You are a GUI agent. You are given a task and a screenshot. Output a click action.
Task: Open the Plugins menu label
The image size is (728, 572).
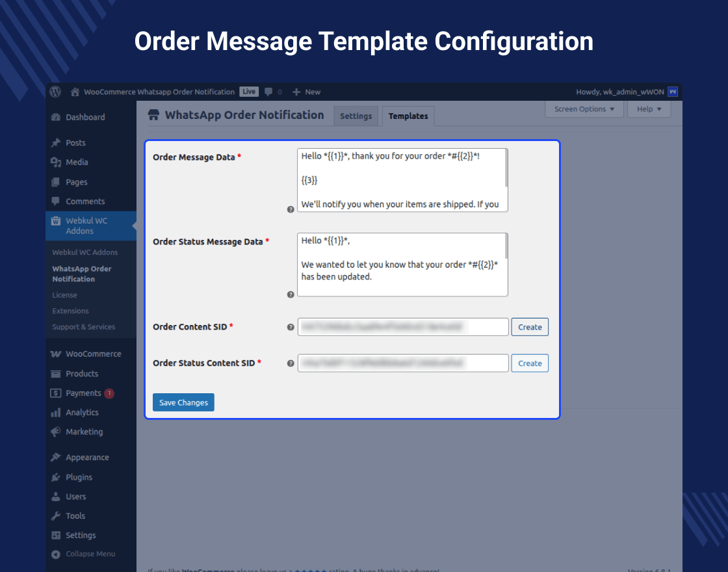click(79, 477)
